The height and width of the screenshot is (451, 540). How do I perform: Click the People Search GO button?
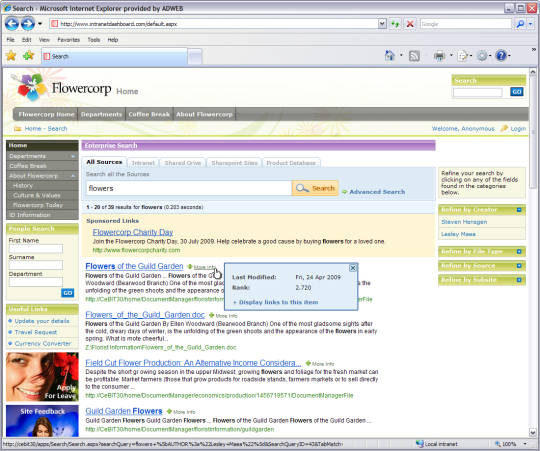click(68, 293)
